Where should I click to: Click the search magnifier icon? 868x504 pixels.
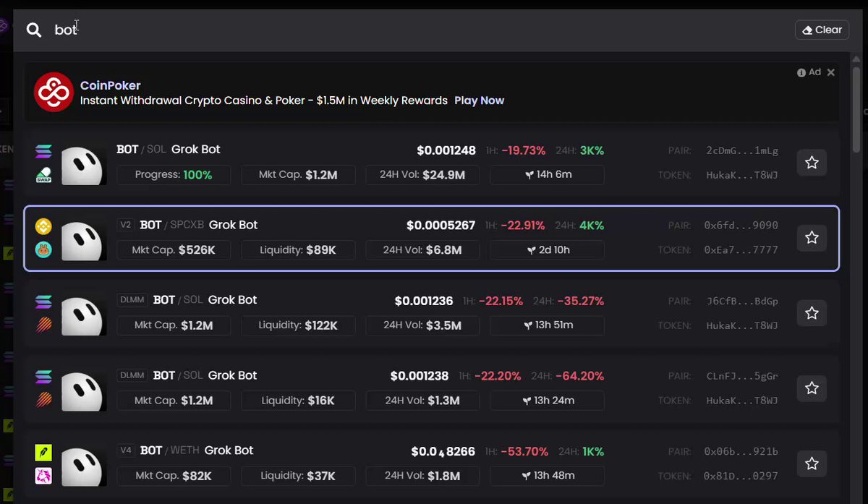[x=34, y=30]
